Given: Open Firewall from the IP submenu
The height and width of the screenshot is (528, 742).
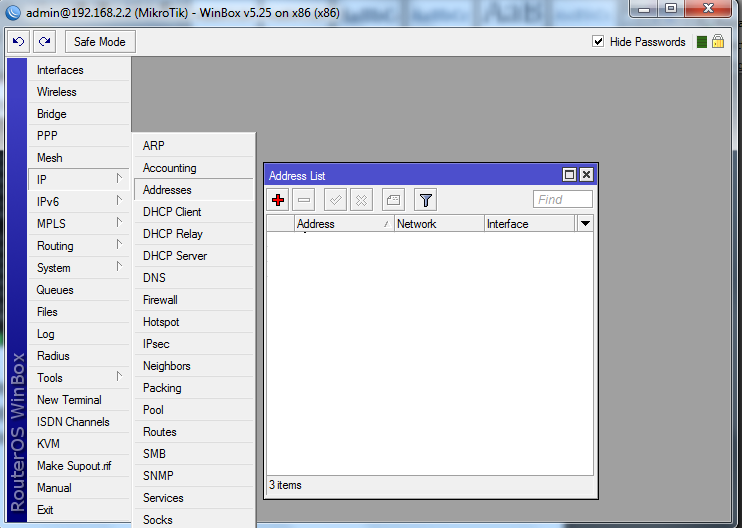Looking at the screenshot, I should (194, 300).
